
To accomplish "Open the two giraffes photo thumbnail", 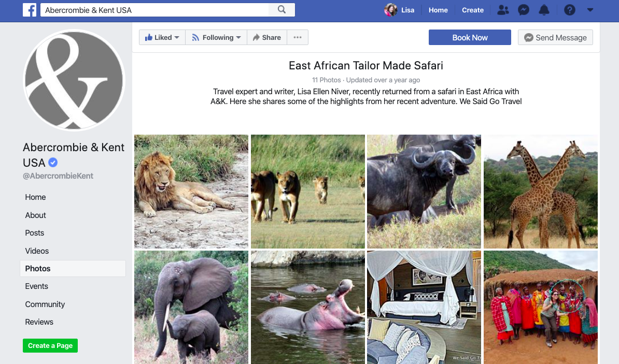I will 540,192.
